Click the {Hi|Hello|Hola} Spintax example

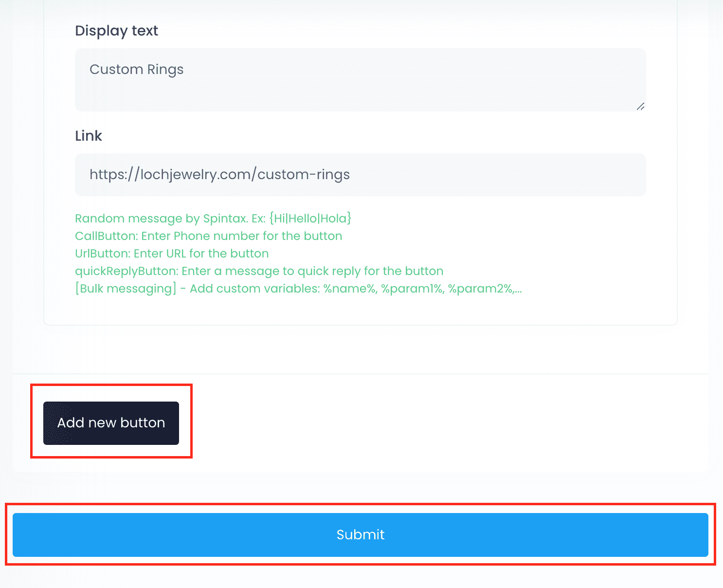pyautogui.click(x=310, y=219)
